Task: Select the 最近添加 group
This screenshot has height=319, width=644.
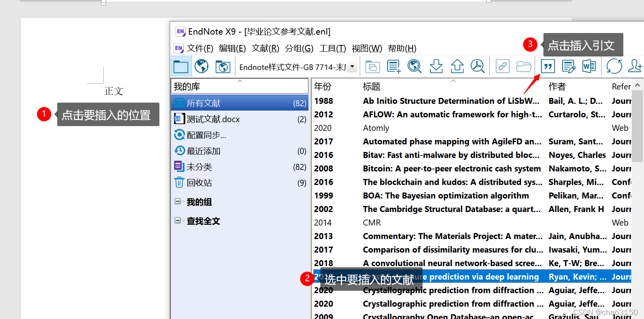Action: click(240, 151)
